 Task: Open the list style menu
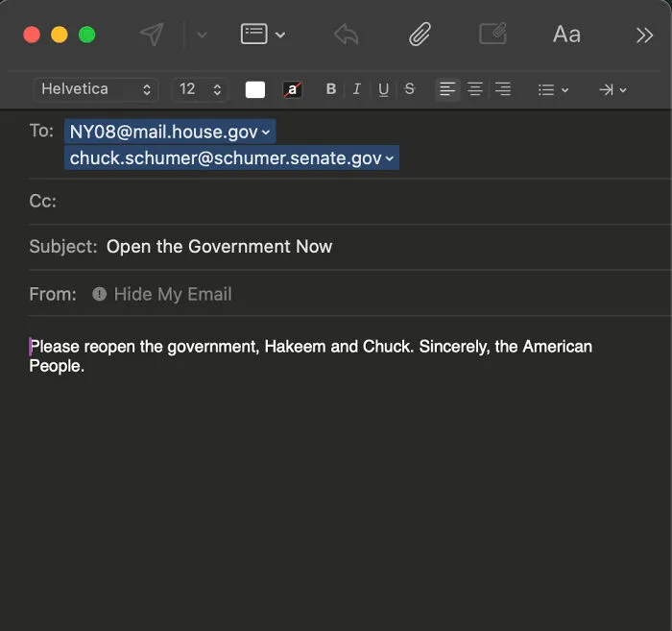(x=553, y=89)
